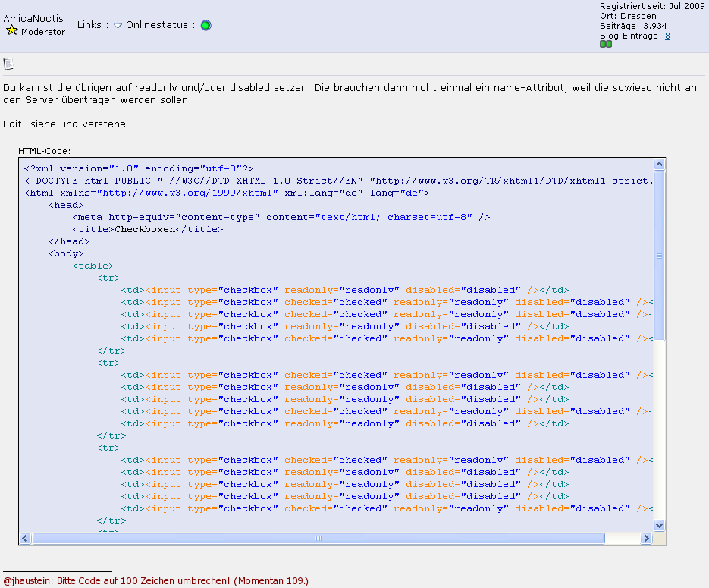
Task: Click the code box scroll-left arrow
Action: (x=25, y=538)
